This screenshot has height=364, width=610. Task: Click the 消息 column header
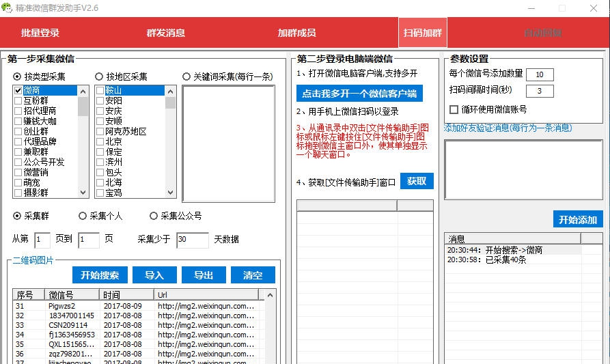click(513, 238)
